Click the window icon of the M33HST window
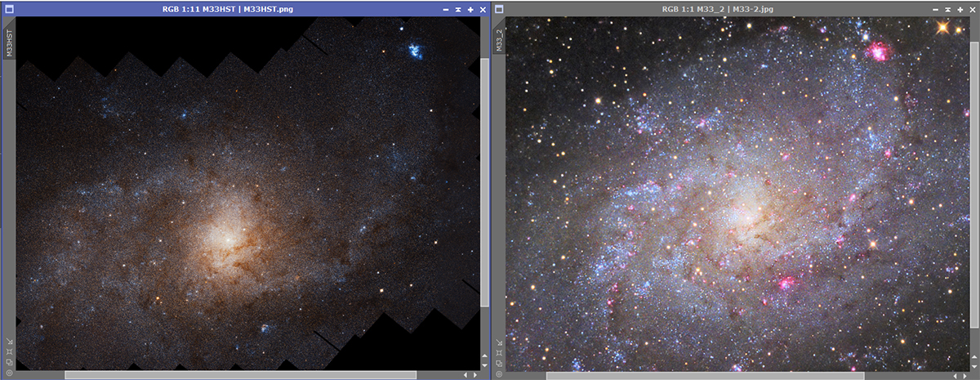Viewport: 980px width, 380px height. pyautogui.click(x=9, y=9)
